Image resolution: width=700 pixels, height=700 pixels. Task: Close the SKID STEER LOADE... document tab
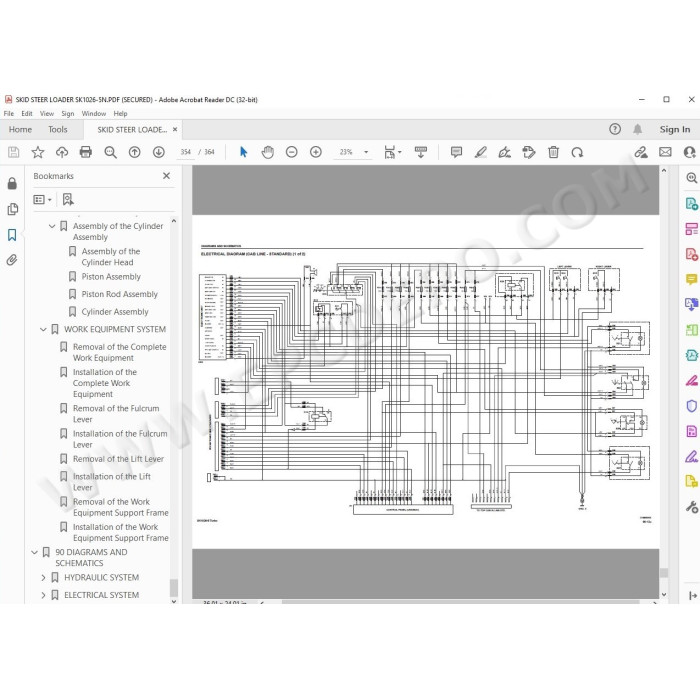(x=175, y=129)
